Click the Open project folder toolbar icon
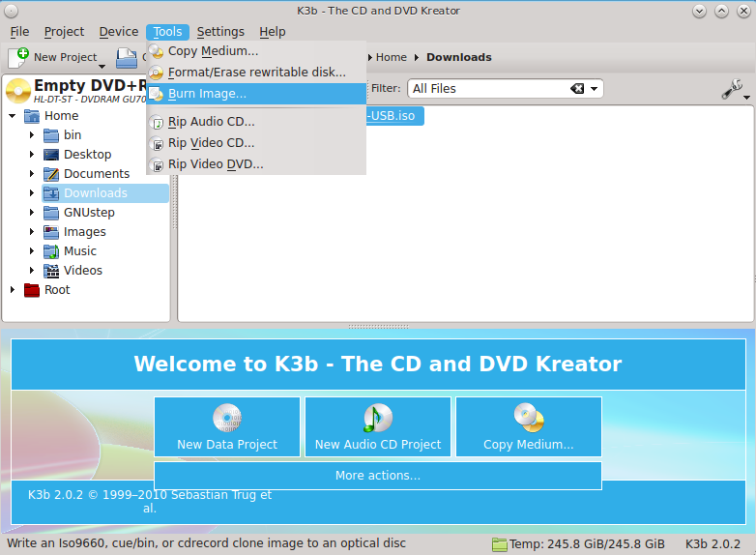756x555 pixels. click(127, 58)
